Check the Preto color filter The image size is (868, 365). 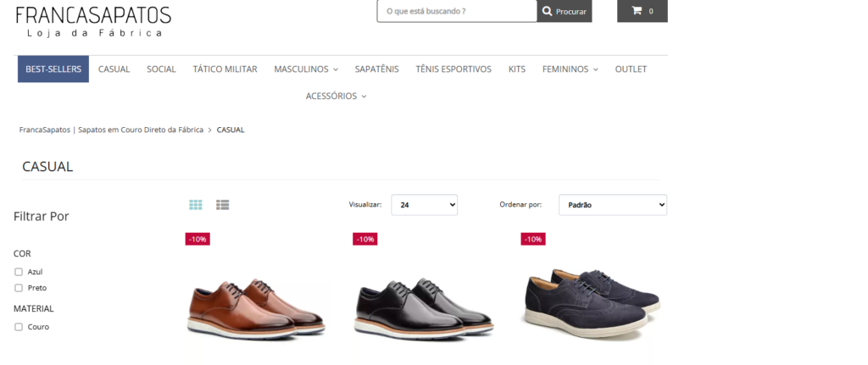coord(19,288)
